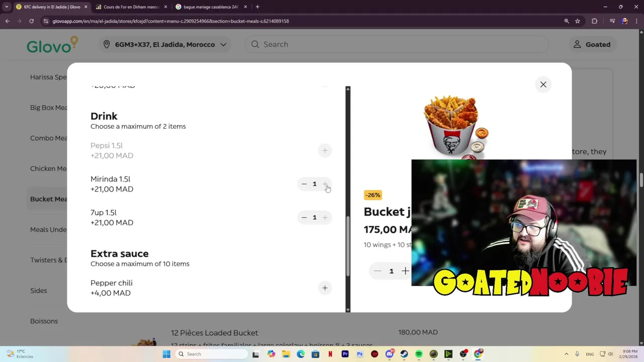The width and height of the screenshot is (644, 362).
Task: Close the Bucket product dialog with the X
Action: click(x=543, y=84)
